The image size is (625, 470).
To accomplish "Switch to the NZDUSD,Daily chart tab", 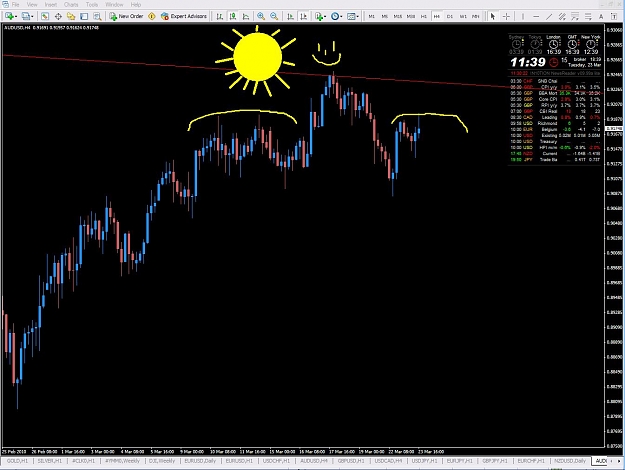I will (570, 461).
